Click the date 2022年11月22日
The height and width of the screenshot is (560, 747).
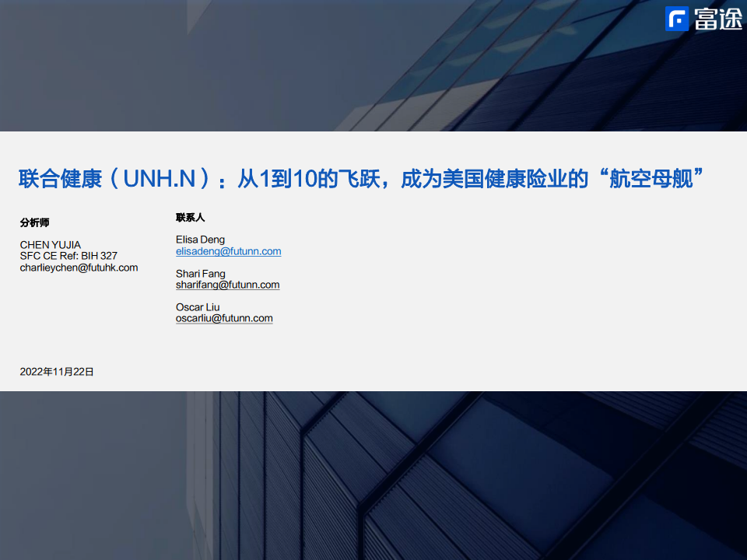57,372
